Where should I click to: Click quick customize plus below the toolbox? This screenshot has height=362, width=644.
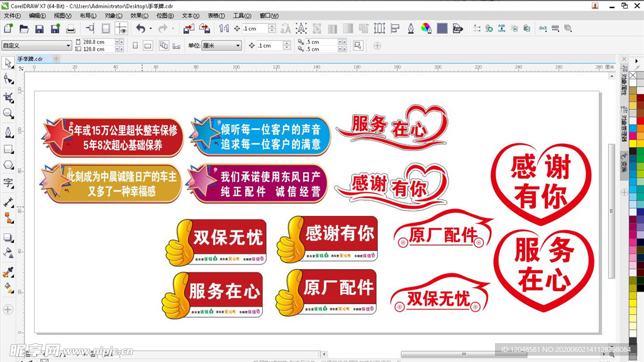tap(8, 309)
